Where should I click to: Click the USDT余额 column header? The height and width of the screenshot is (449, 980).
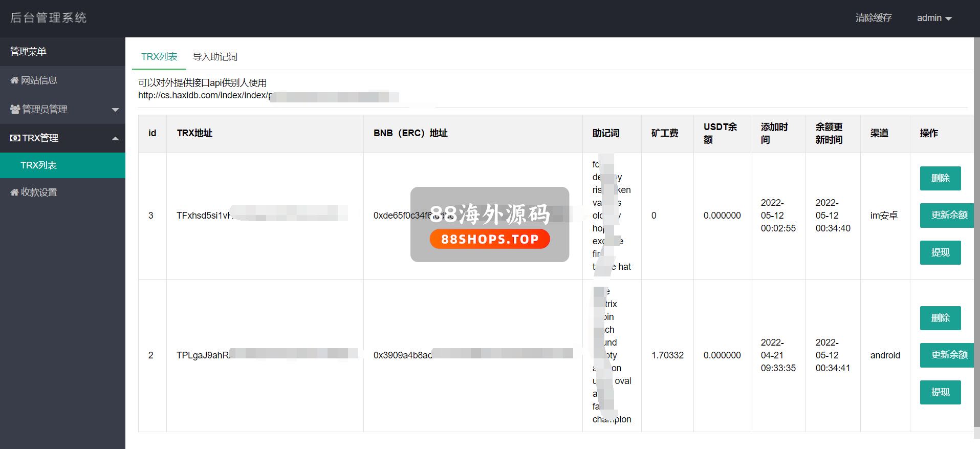coord(720,133)
